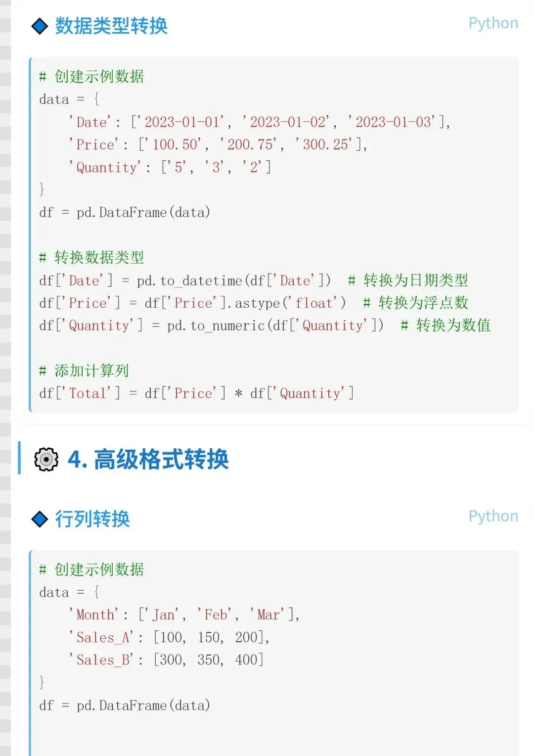Click the 'Date' list line in data
This screenshot has height=756, width=534.
(260, 122)
